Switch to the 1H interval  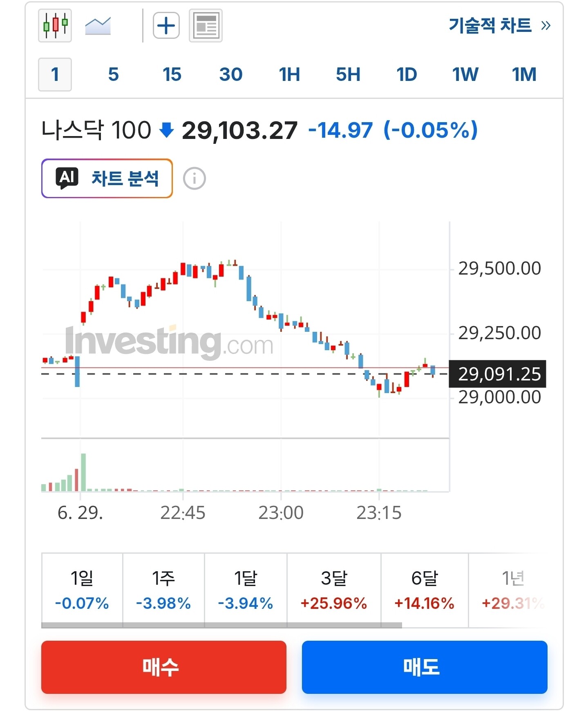point(289,74)
